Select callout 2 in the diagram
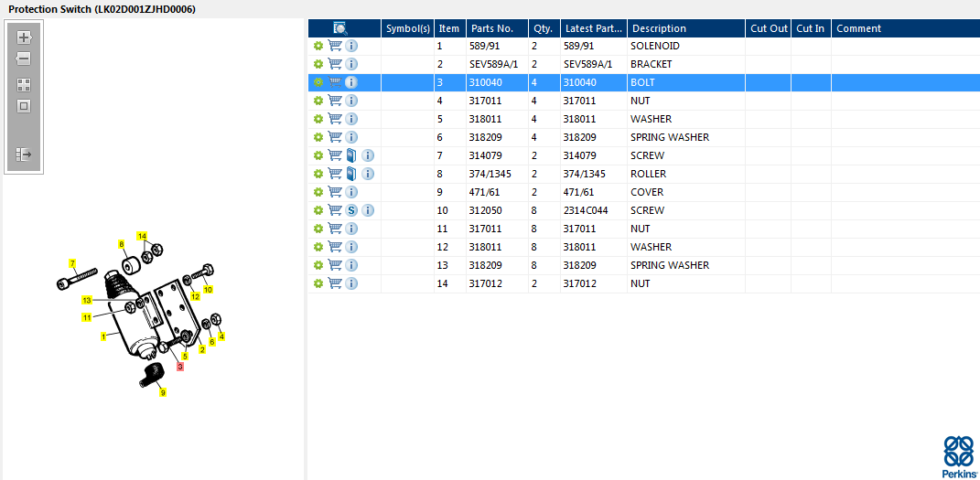Image resolution: width=980 pixels, height=480 pixels. (202, 349)
